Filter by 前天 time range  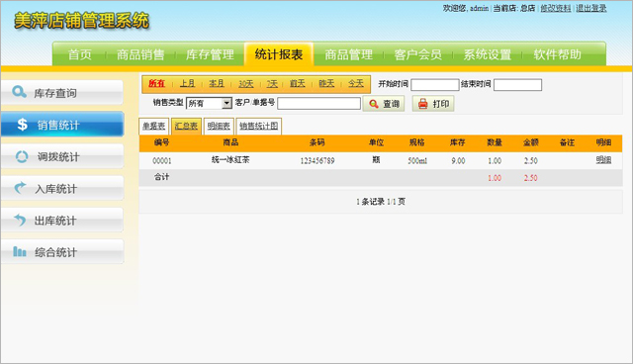[x=298, y=83]
